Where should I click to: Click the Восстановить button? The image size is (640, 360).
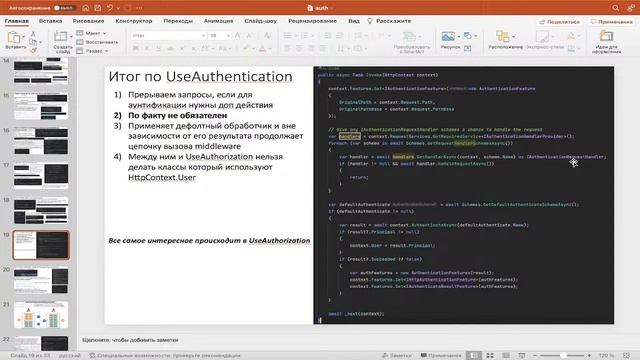click(x=97, y=42)
